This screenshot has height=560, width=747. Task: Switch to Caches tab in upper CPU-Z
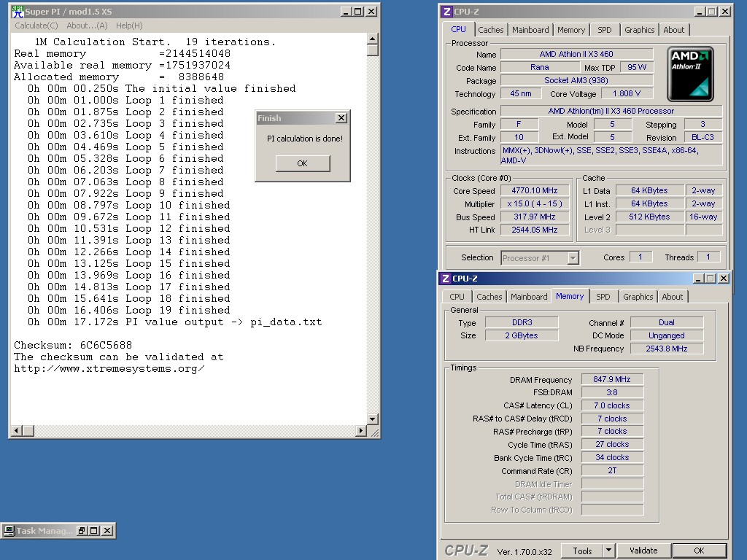[x=491, y=30]
